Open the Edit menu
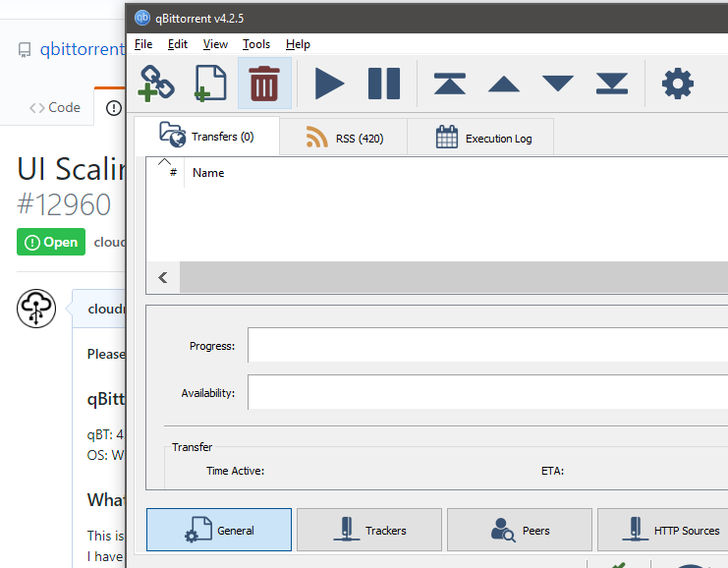 coord(178,44)
